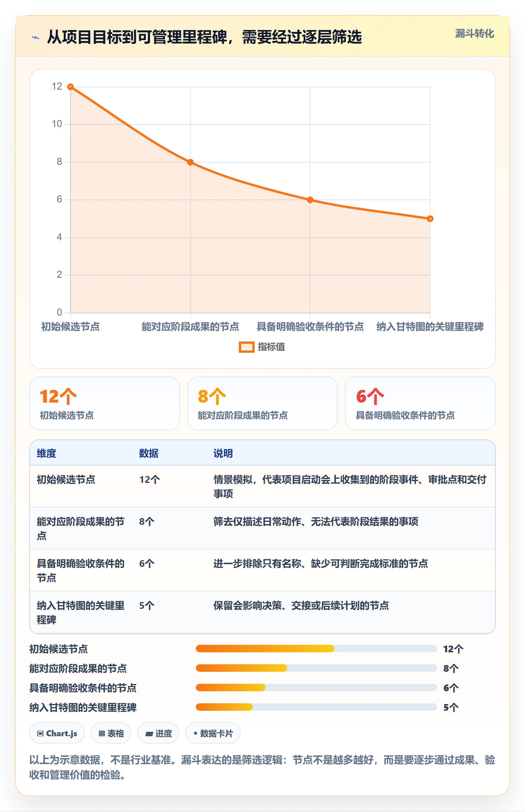Click y-axis tick label 10
This screenshot has height=812, width=525.
click(x=57, y=124)
